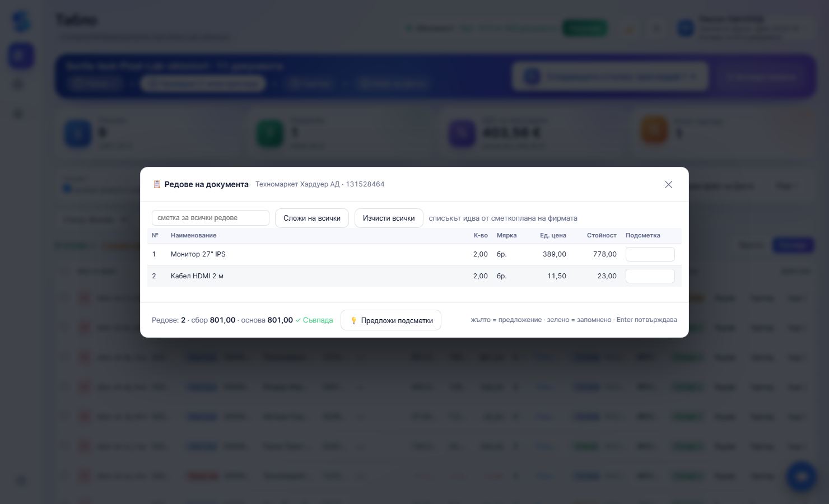Click Подсметка field for Монитор 27" IPS
Image resolution: width=829 pixels, height=504 pixels.
coord(650,254)
